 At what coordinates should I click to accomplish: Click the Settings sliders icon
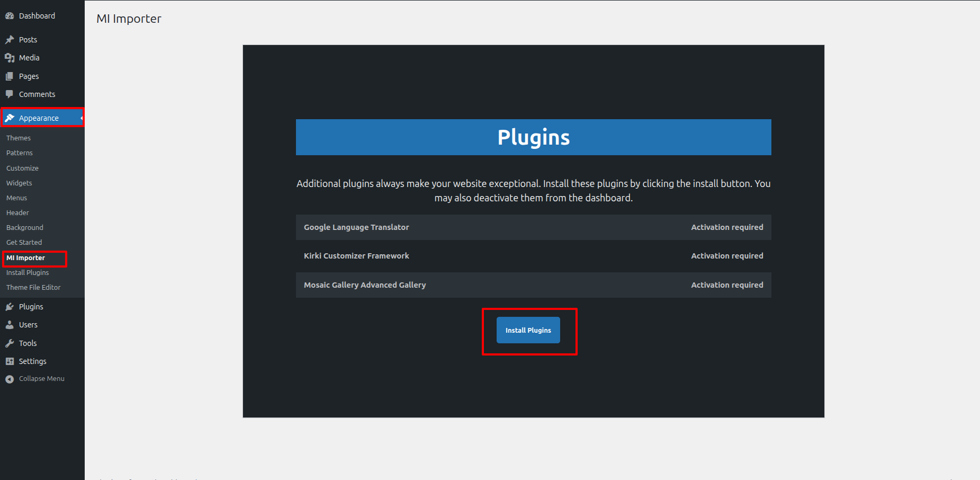(10, 361)
